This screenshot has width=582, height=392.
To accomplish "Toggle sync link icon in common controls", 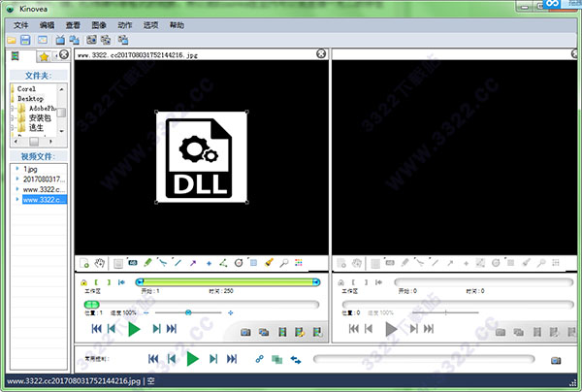I will click(x=259, y=359).
